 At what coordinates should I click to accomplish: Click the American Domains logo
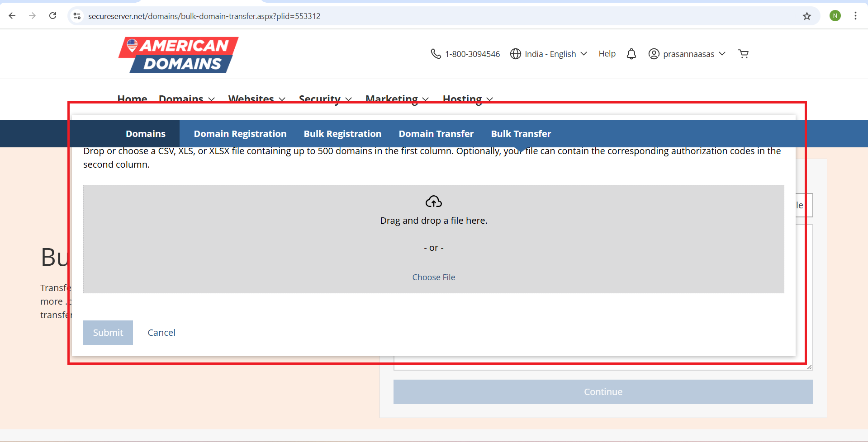coord(178,55)
